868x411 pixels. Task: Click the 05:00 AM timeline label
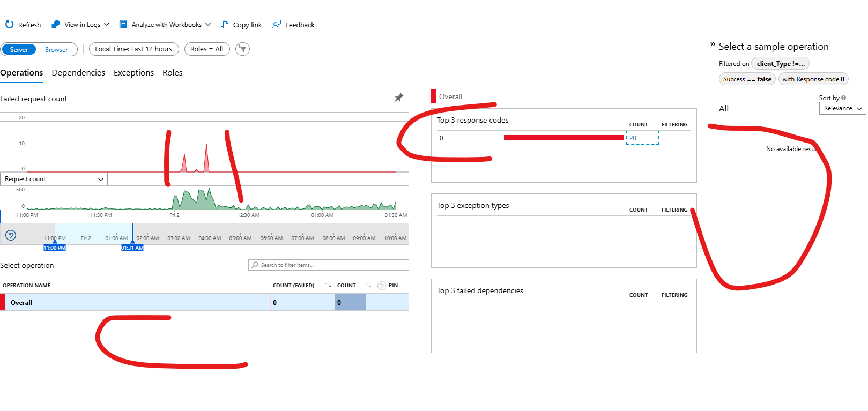pos(240,238)
